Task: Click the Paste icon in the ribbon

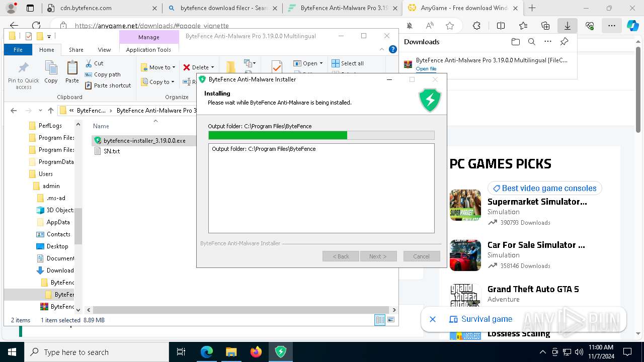Action: point(72,72)
